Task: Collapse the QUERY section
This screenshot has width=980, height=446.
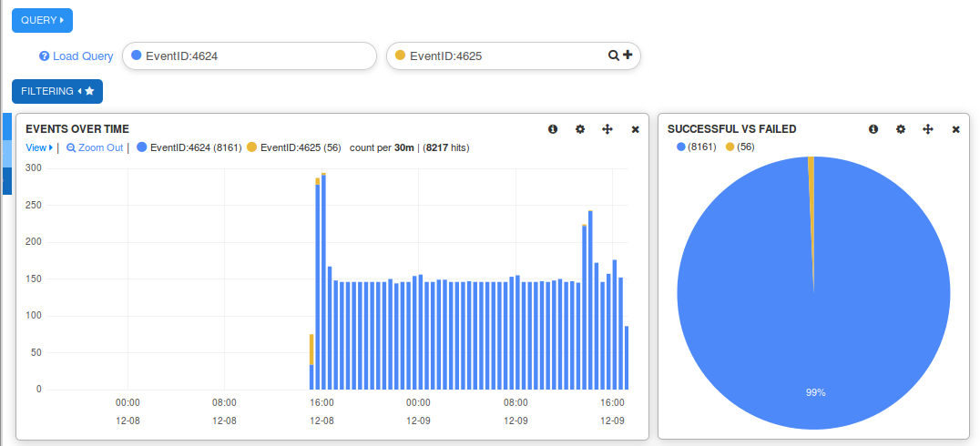Action: tap(42, 20)
